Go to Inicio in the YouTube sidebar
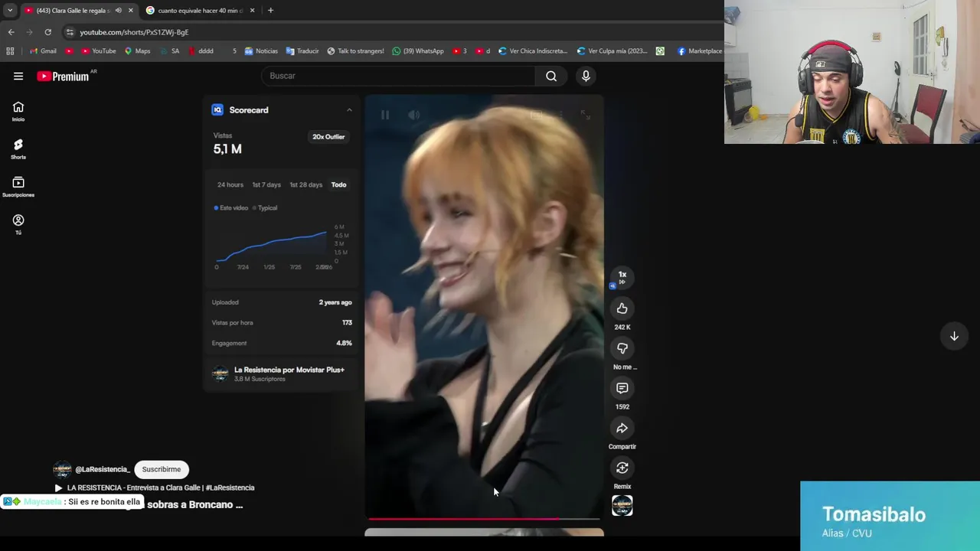The height and width of the screenshot is (551, 980). tap(18, 111)
